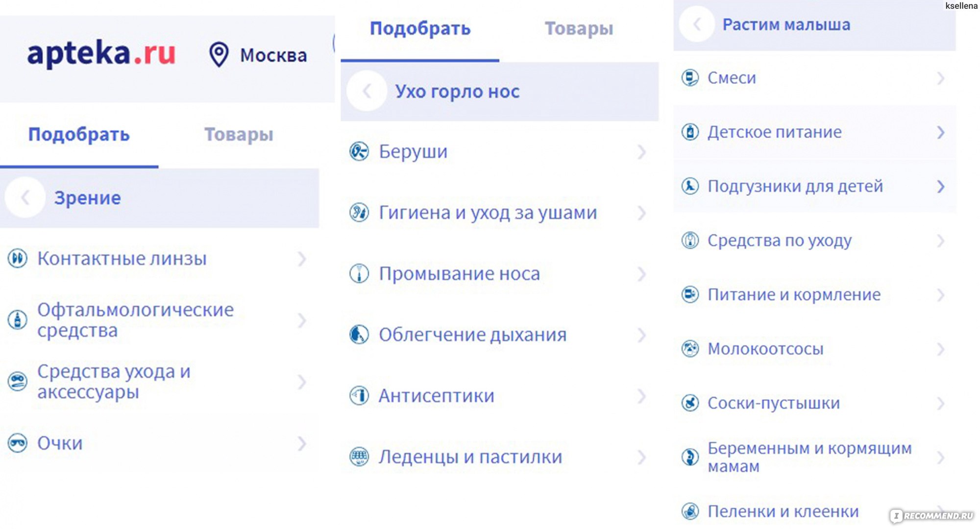Expand Леденцы и пастилки chevron
Screen dimensions: 980x529
pyautogui.click(x=641, y=457)
